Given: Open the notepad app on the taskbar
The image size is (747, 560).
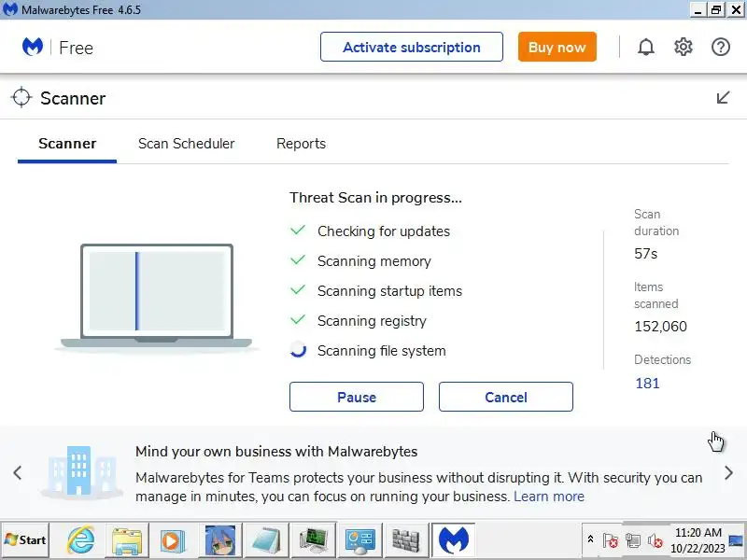Looking at the screenshot, I should 266,540.
